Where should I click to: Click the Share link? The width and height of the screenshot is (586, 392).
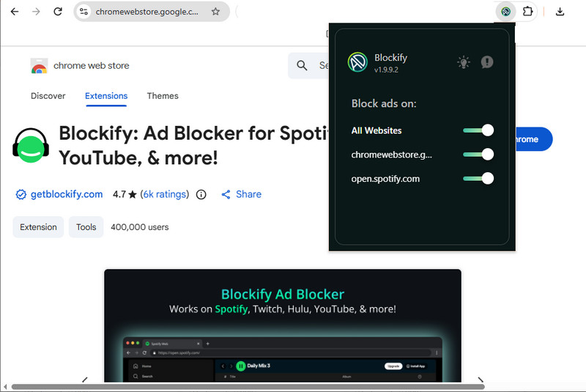[x=248, y=194]
